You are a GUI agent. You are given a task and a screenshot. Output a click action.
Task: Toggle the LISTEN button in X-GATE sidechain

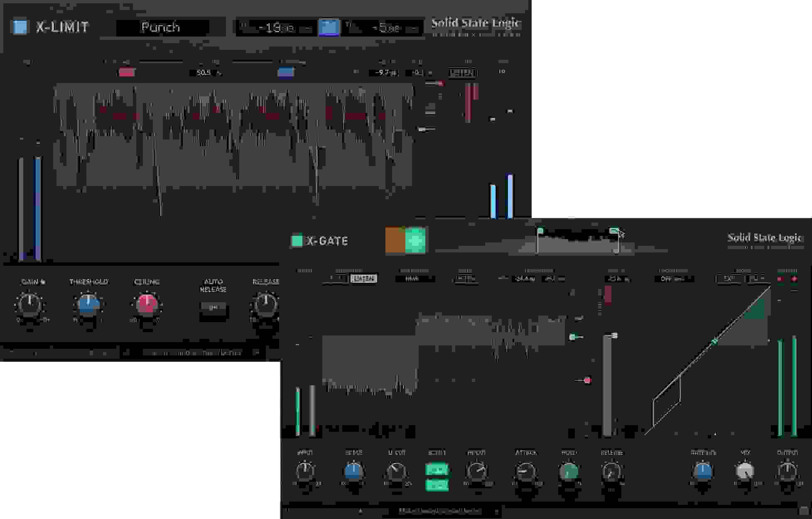click(x=365, y=279)
